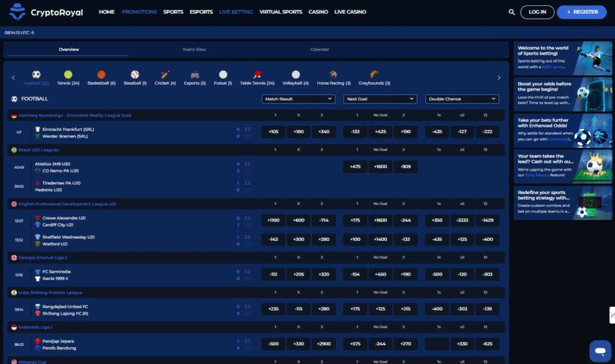
Task: Select the Greyhounds icon
Action: (374, 74)
